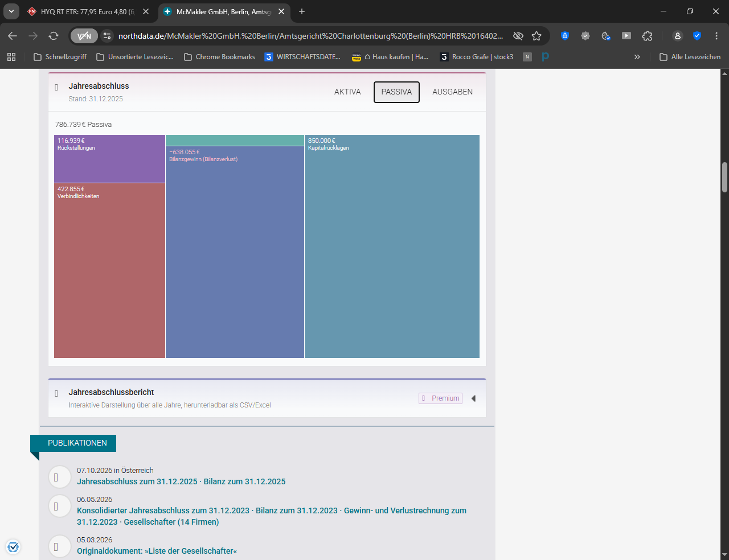Toggle the crossed-out eye tracking icon

point(518,36)
